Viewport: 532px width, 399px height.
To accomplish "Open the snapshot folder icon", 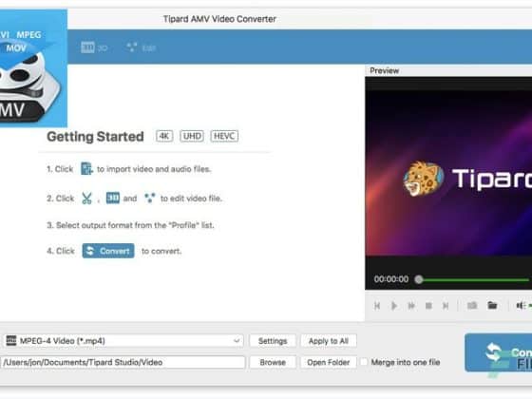I will coord(492,305).
